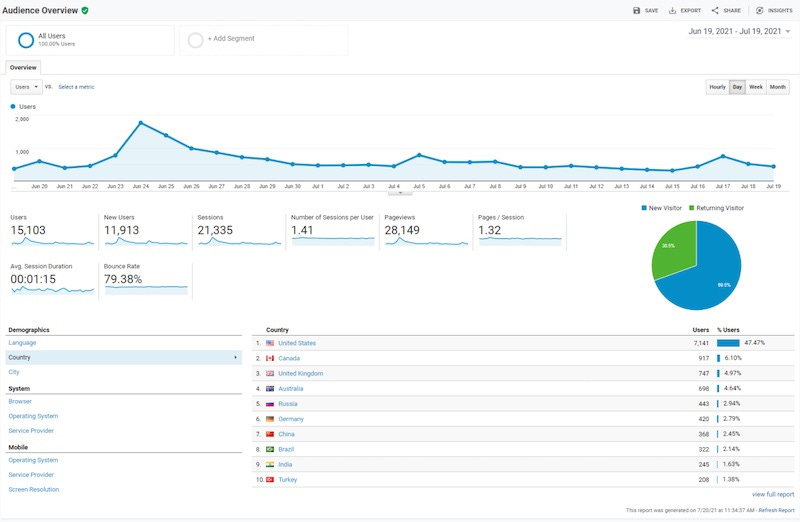This screenshot has height=522, width=800.
Task: Click the 47.47% users bar for United States
Action: pos(728,343)
